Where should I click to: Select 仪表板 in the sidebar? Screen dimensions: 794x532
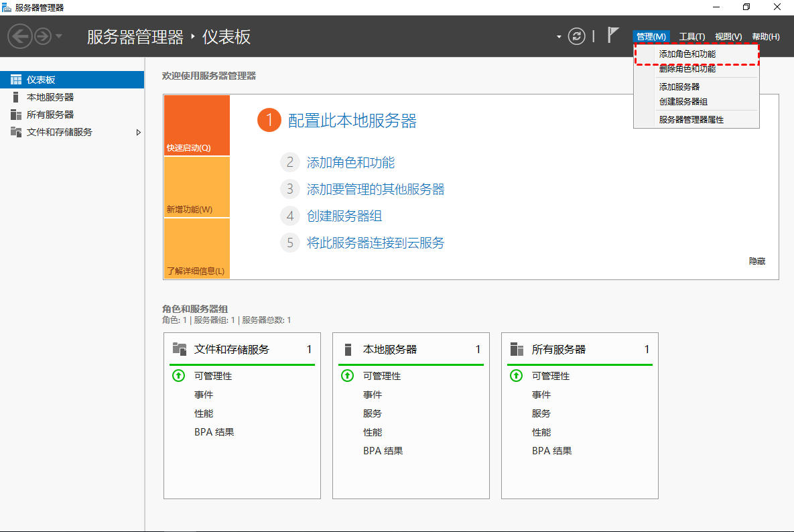[72, 80]
